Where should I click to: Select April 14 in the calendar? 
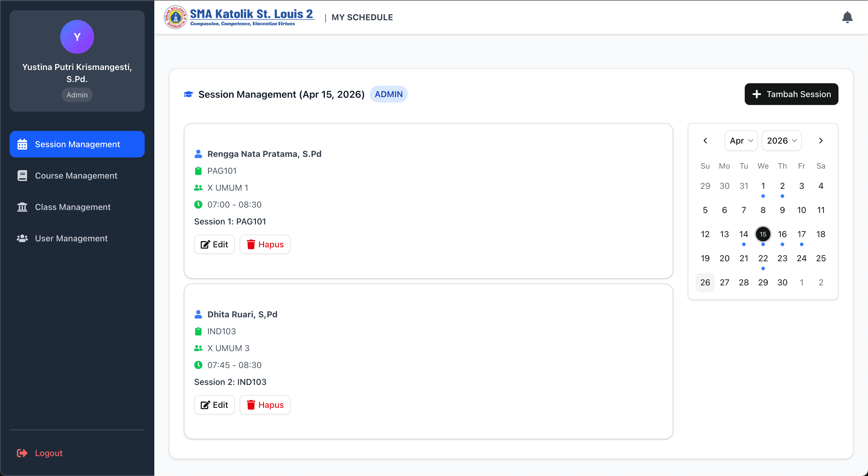click(x=743, y=234)
